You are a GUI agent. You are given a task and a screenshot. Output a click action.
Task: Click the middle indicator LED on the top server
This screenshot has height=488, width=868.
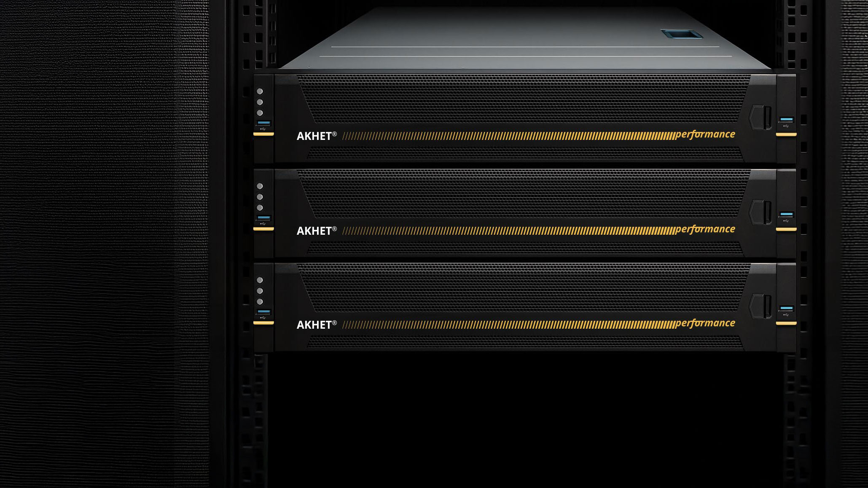point(260,102)
